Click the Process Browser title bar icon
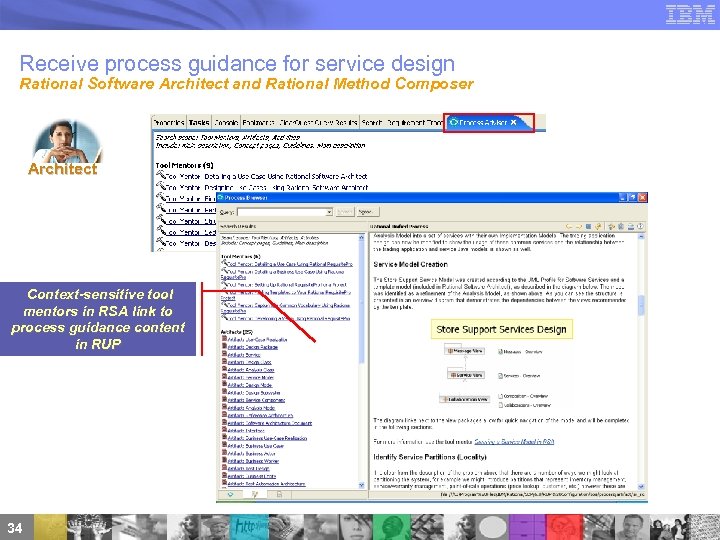This screenshot has height=540, width=720. pyautogui.click(x=220, y=197)
